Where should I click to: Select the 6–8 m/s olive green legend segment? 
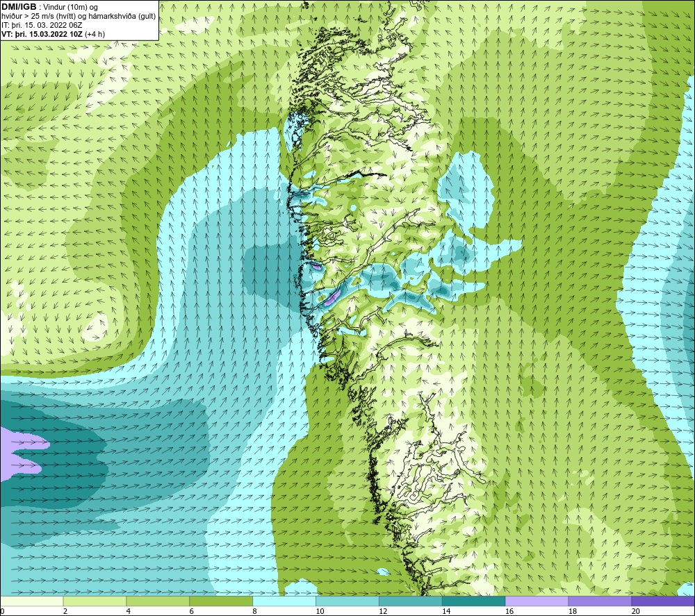point(221,601)
